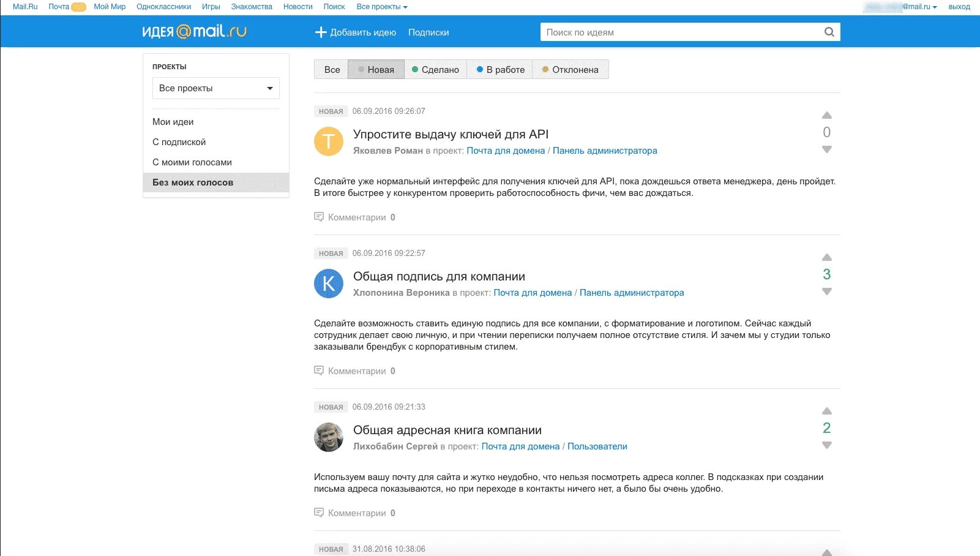Viewport: 980px width, 556px height.
Task: Open Поиск in top bar
Action: point(334,7)
